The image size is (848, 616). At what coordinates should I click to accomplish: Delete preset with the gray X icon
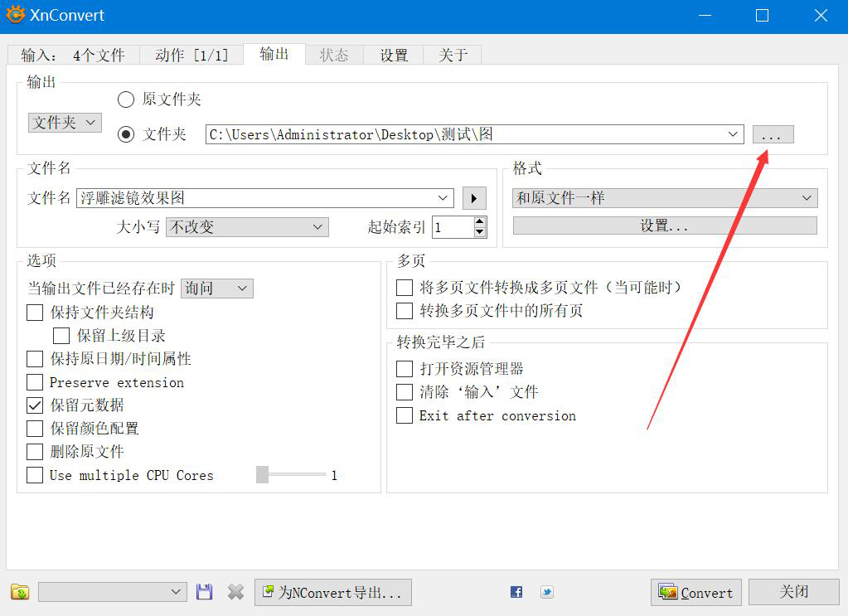(235, 592)
